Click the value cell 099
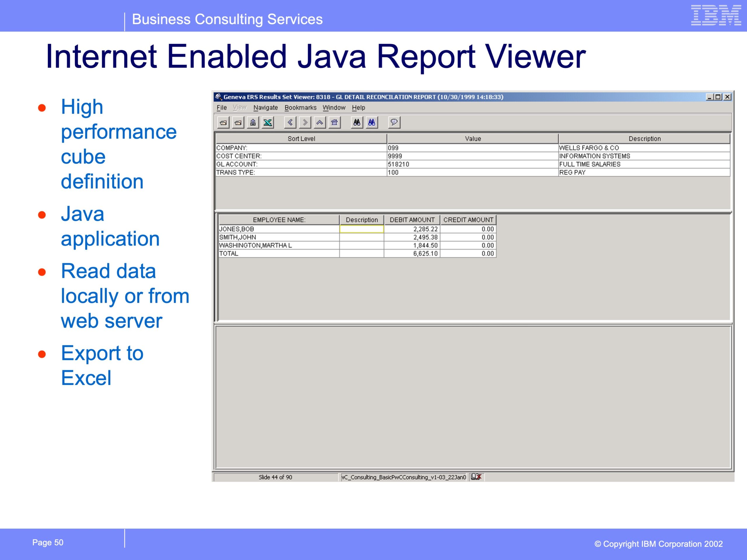This screenshot has width=747, height=560. coord(472,148)
